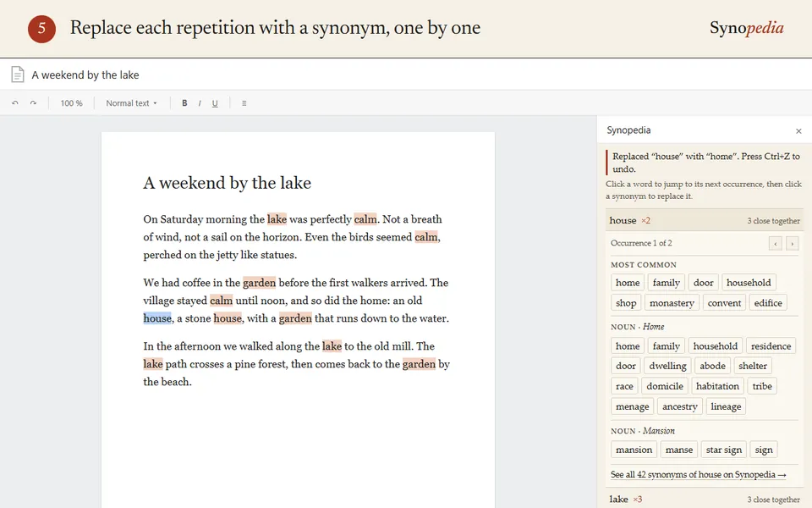Choose 'door' under Noun · Home
The width and height of the screenshot is (812, 508).
point(626,366)
